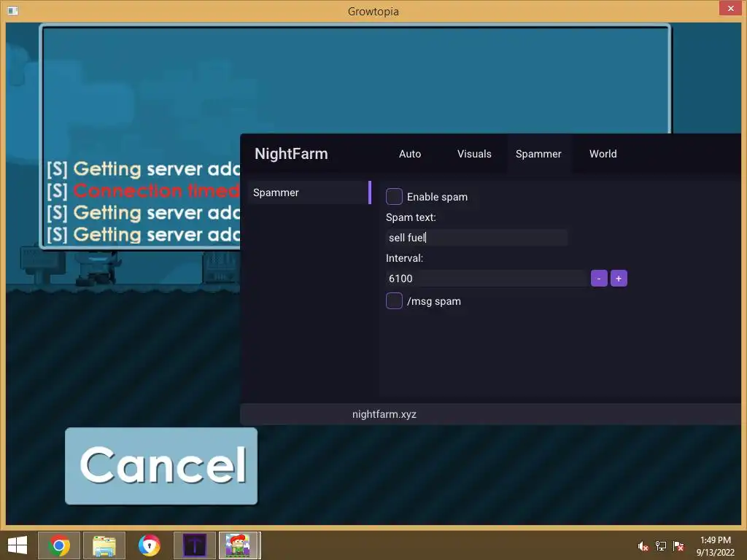Click the red Connection timed log line
The image size is (747, 560).
pyautogui.click(x=143, y=191)
